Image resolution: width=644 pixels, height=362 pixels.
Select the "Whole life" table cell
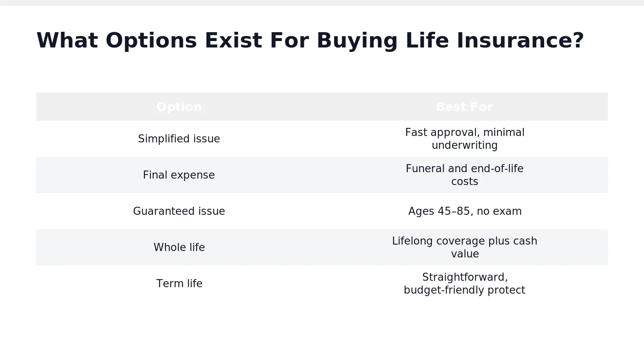pyautogui.click(x=179, y=247)
